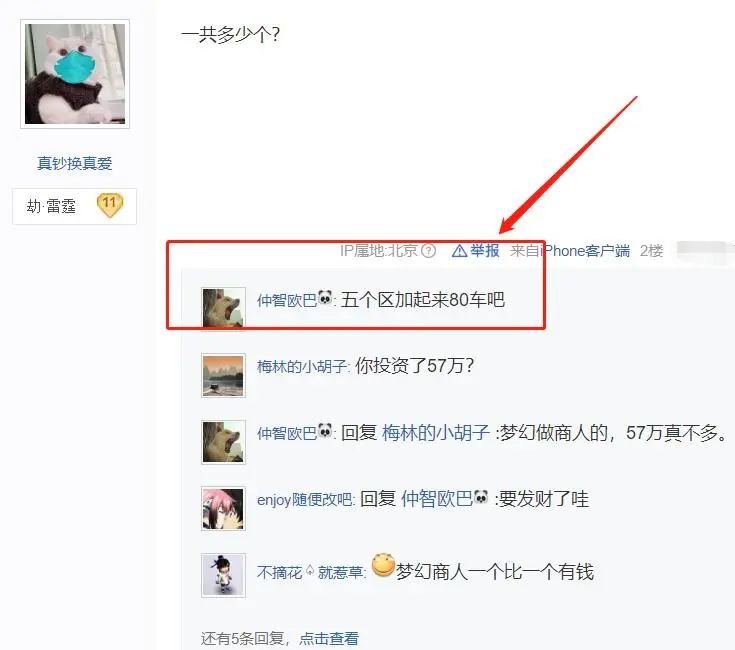Click the panda emoji after first 仲智欧巴
Viewport: 735px width, 650px height.
pyautogui.click(x=325, y=297)
